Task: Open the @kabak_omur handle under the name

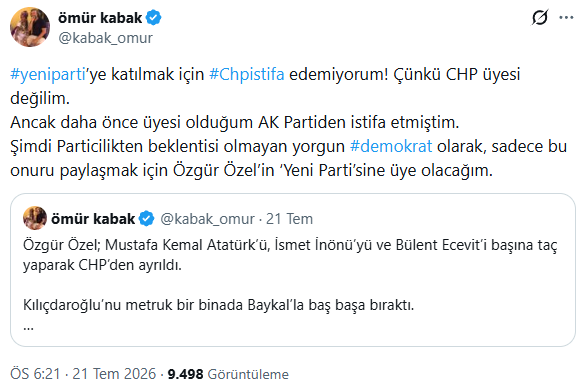Action: click(105, 38)
